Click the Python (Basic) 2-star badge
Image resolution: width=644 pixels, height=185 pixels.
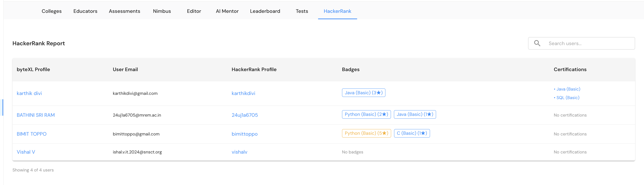[366, 114]
